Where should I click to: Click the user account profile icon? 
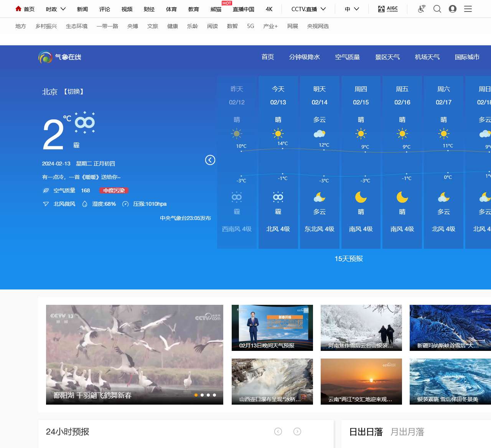(453, 8)
